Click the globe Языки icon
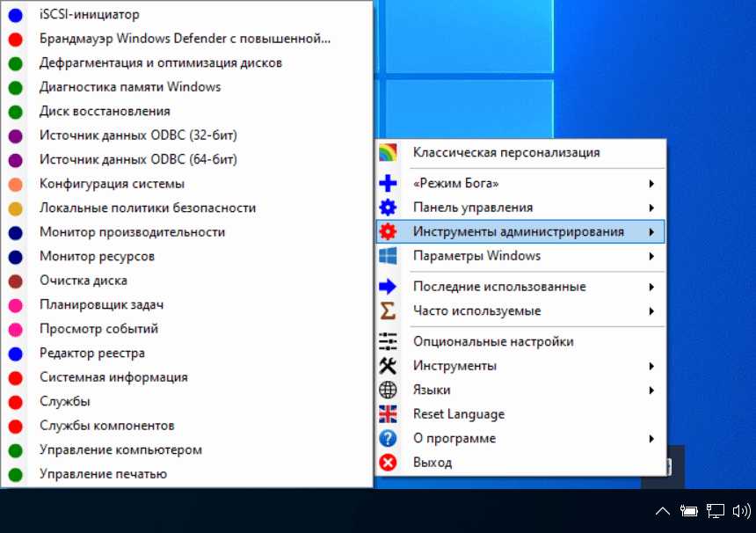The width and height of the screenshot is (756, 533). coord(388,390)
